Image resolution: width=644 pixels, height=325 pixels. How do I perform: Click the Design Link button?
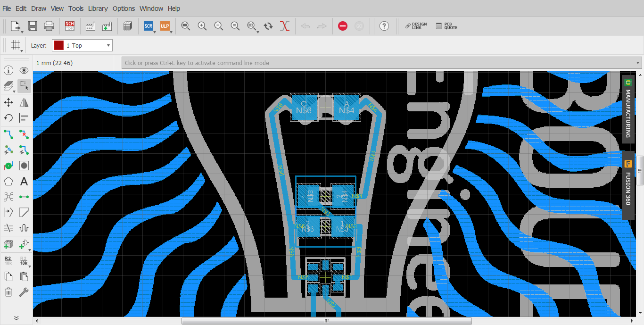[x=416, y=26]
